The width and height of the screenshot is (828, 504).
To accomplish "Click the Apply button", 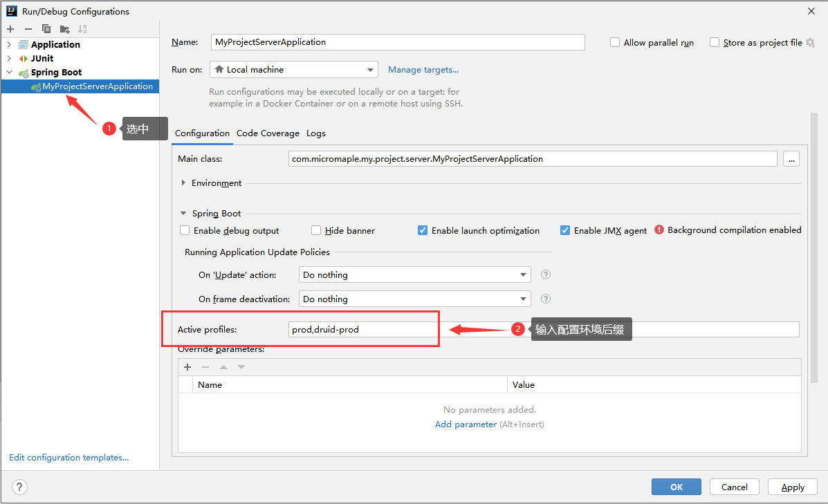I will [793, 487].
